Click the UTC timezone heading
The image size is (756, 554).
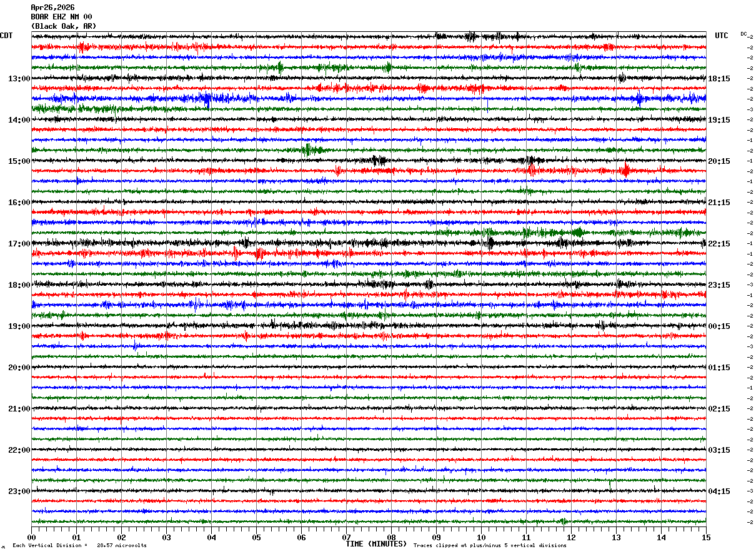pos(722,36)
